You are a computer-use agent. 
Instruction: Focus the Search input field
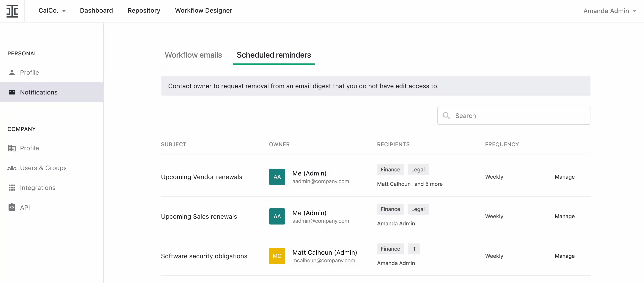click(x=514, y=116)
